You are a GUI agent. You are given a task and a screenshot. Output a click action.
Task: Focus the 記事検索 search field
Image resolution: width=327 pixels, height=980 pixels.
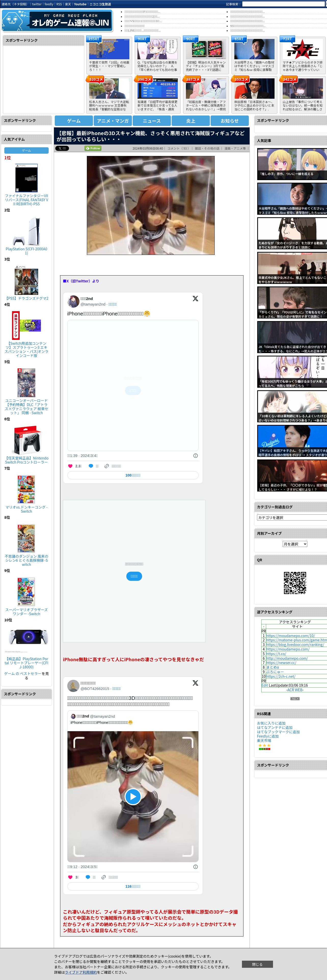click(283, 4)
